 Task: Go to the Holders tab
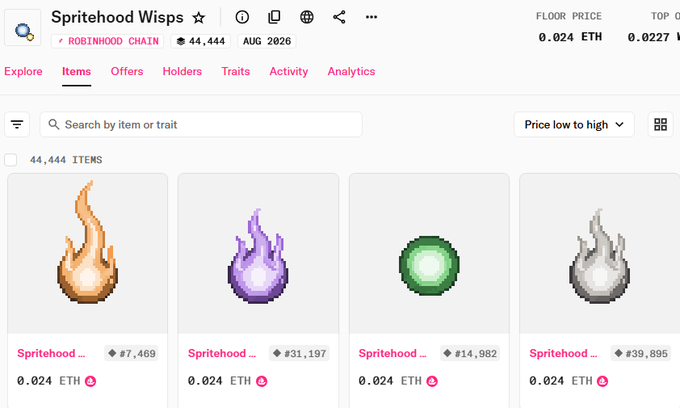click(x=182, y=72)
